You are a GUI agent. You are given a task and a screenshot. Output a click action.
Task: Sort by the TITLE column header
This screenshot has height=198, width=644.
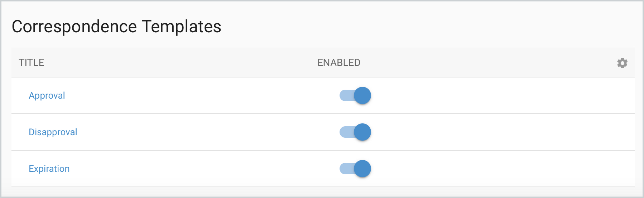(x=32, y=63)
